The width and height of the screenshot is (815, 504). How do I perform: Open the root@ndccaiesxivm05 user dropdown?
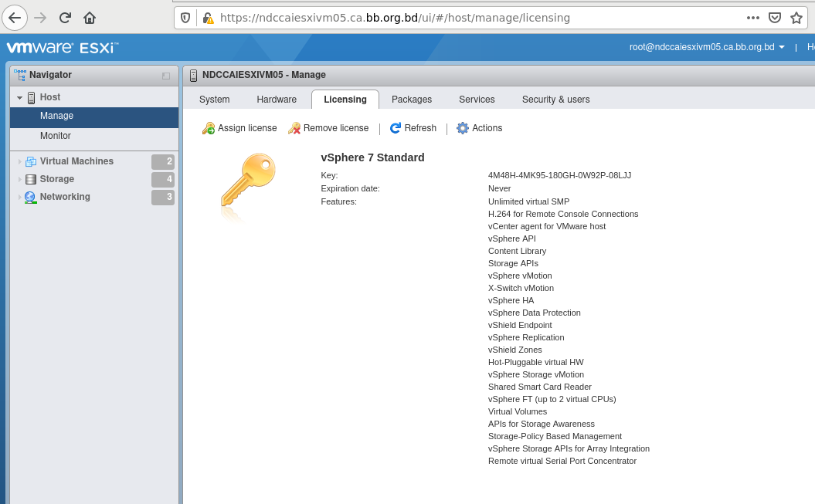707,47
